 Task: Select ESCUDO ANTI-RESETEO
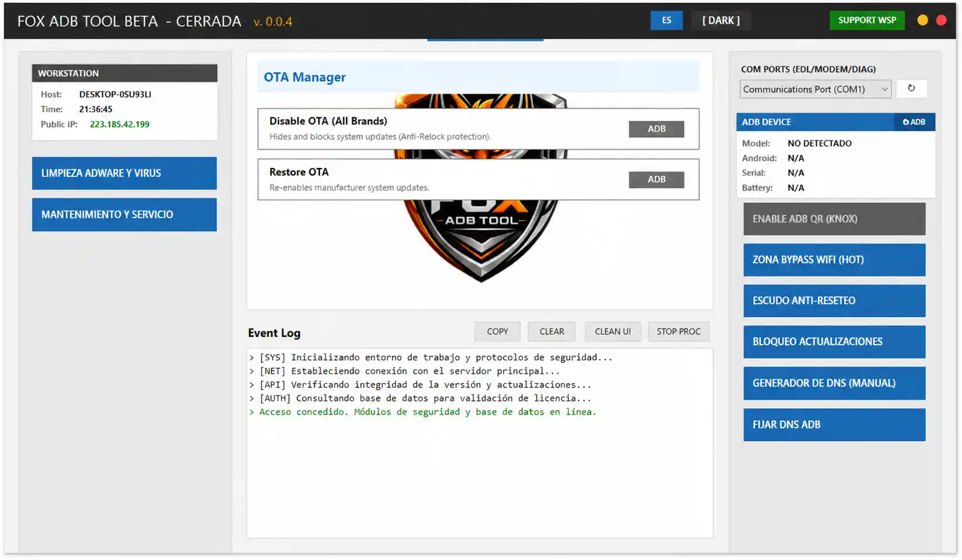pos(834,301)
